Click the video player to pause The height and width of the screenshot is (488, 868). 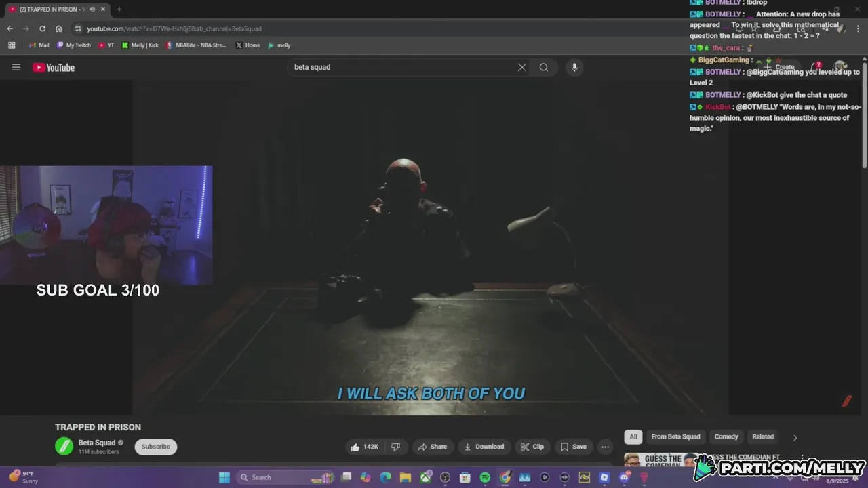point(431,247)
